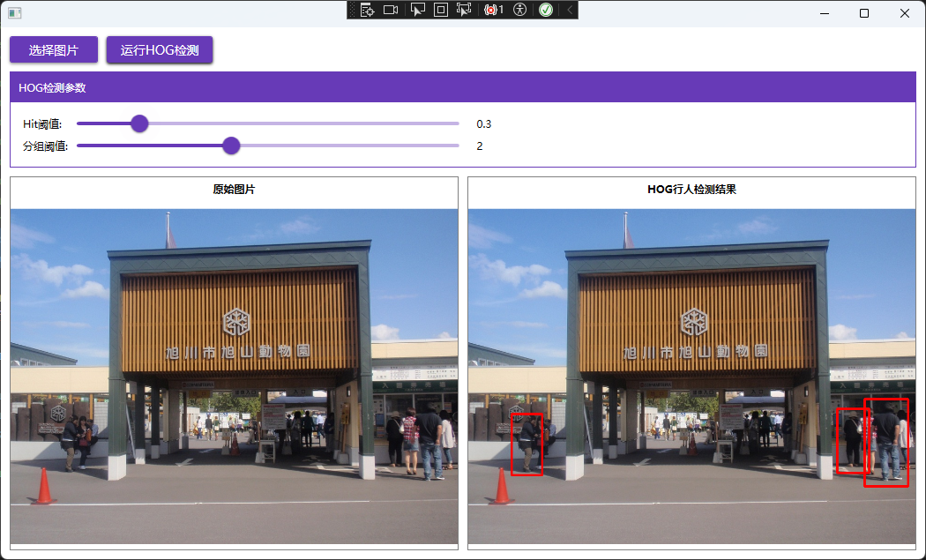Click the 运行HOG检测 button
926x560 pixels.
click(x=160, y=50)
